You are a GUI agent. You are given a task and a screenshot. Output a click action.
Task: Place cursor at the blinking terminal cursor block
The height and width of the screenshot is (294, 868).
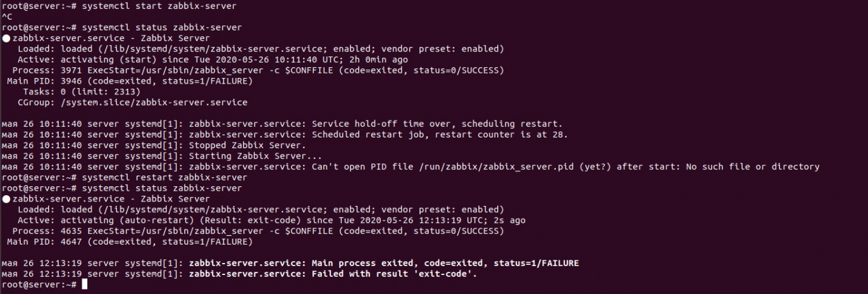pyautogui.click(x=84, y=284)
